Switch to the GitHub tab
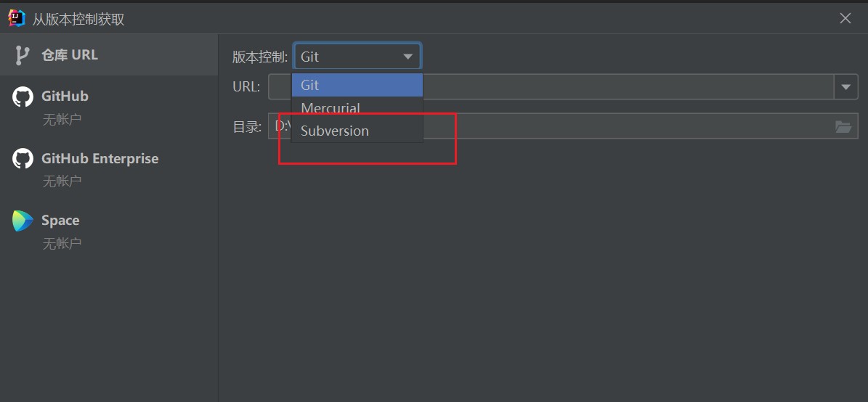The image size is (868, 402). 65,97
